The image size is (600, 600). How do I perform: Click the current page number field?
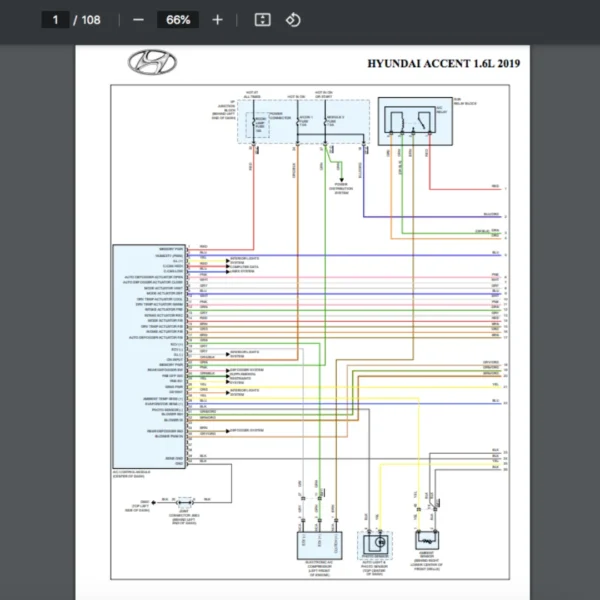[56, 20]
